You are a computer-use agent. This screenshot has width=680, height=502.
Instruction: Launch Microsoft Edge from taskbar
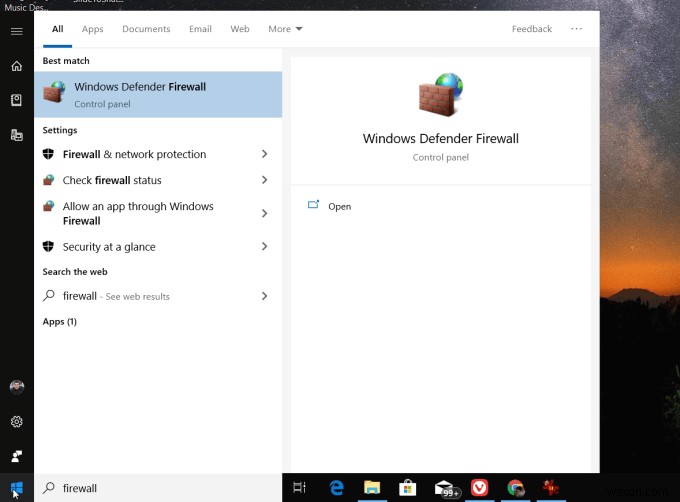(337, 488)
